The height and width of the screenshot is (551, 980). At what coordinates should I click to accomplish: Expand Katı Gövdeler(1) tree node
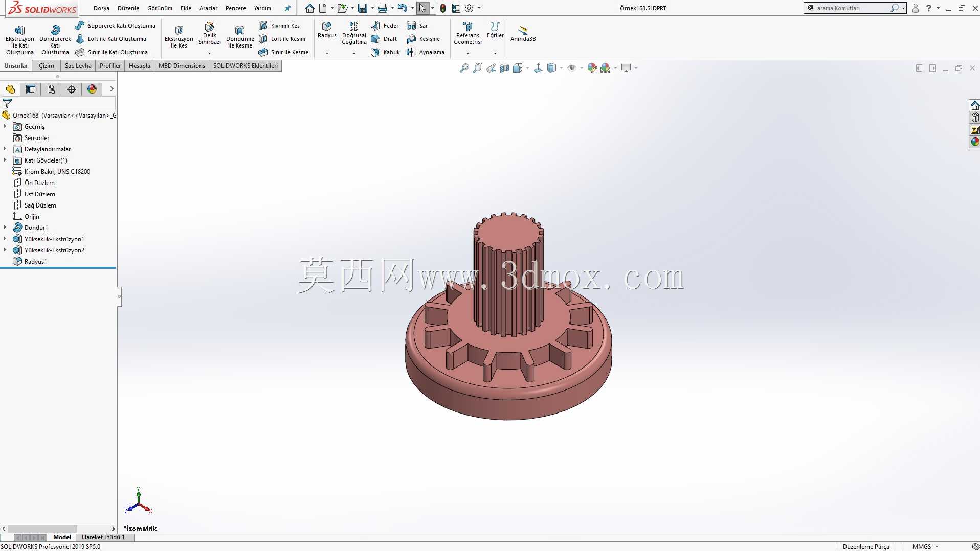pos(5,160)
